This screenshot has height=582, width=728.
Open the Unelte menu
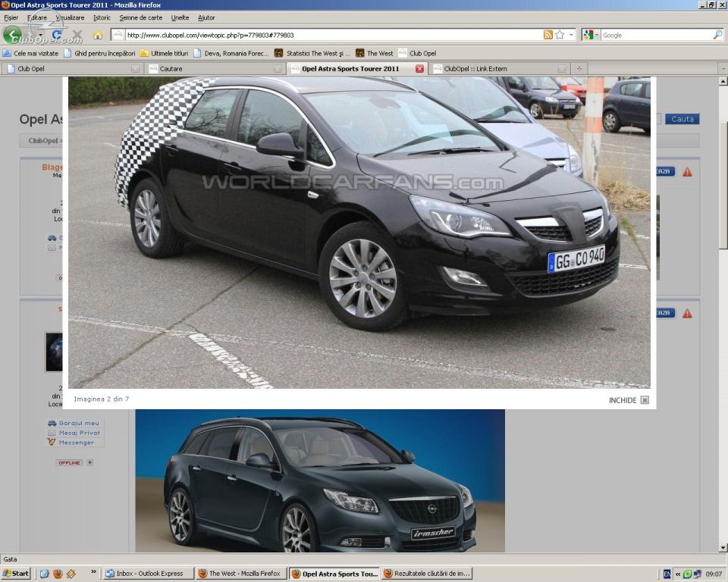[x=180, y=17]
